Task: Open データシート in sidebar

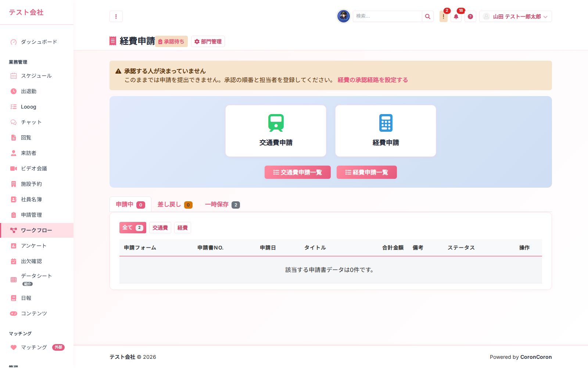Action: 37,280
